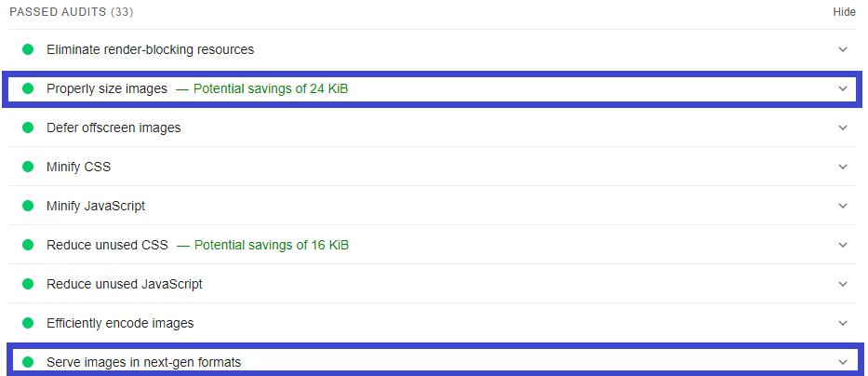Click green pass dot beside Eliminate render-blocking resources
This screenshot has height=376, width=868.
pos(28,49)
